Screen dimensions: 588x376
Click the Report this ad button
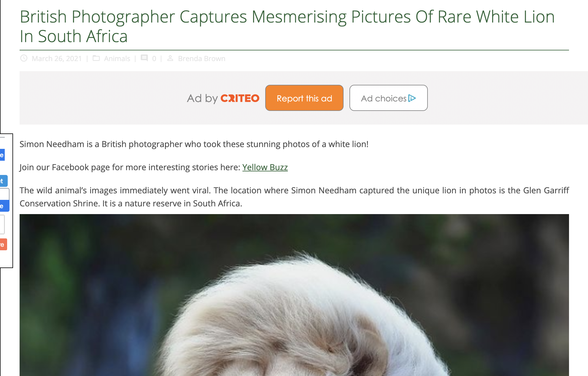point(304,98)
